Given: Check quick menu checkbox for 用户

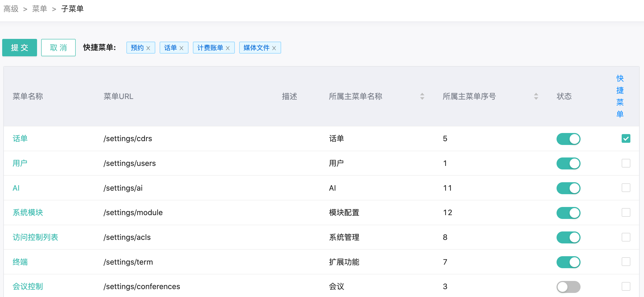Looking at the screenshot, I should (626, 163).
